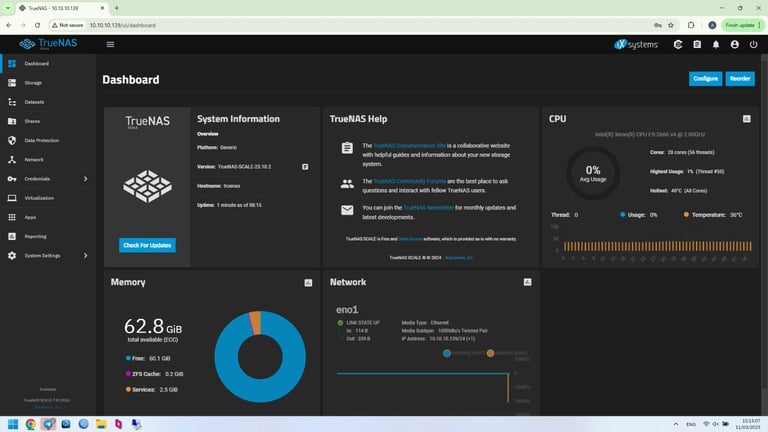Reload the browser page

click(37, 25)
